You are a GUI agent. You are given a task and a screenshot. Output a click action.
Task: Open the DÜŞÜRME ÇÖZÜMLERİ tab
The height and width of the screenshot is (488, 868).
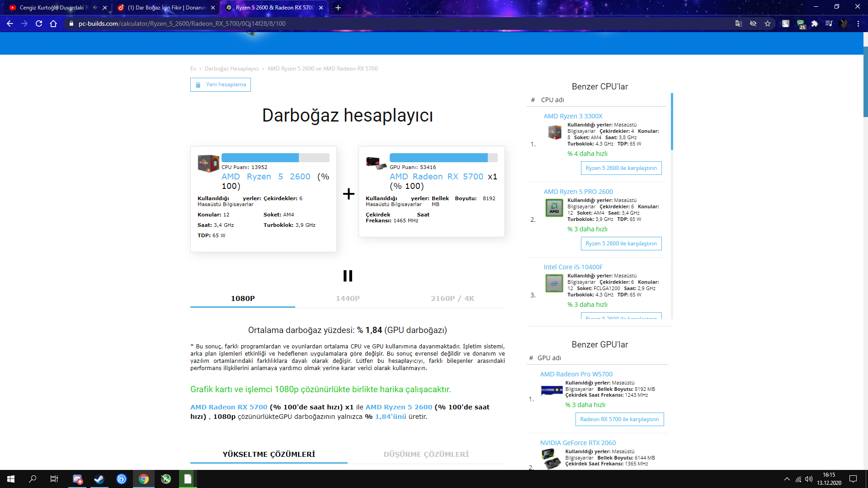point(426,454)
